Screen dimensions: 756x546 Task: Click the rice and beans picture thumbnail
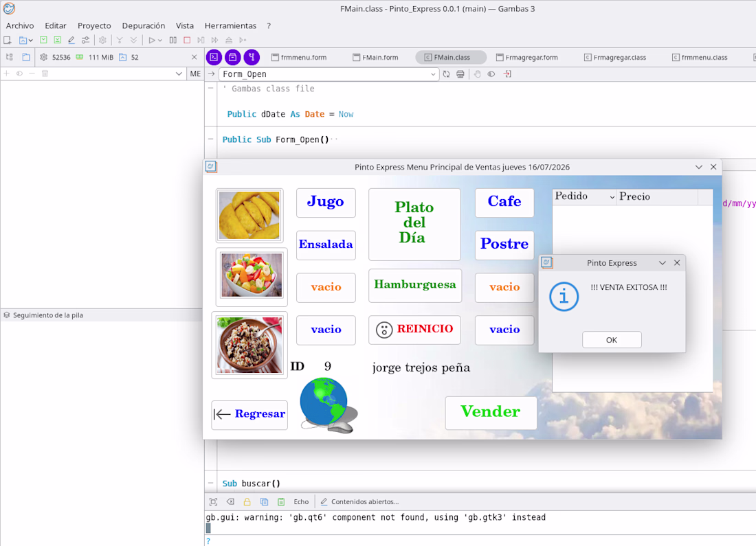pyautogui.click(x=249, y=345)
